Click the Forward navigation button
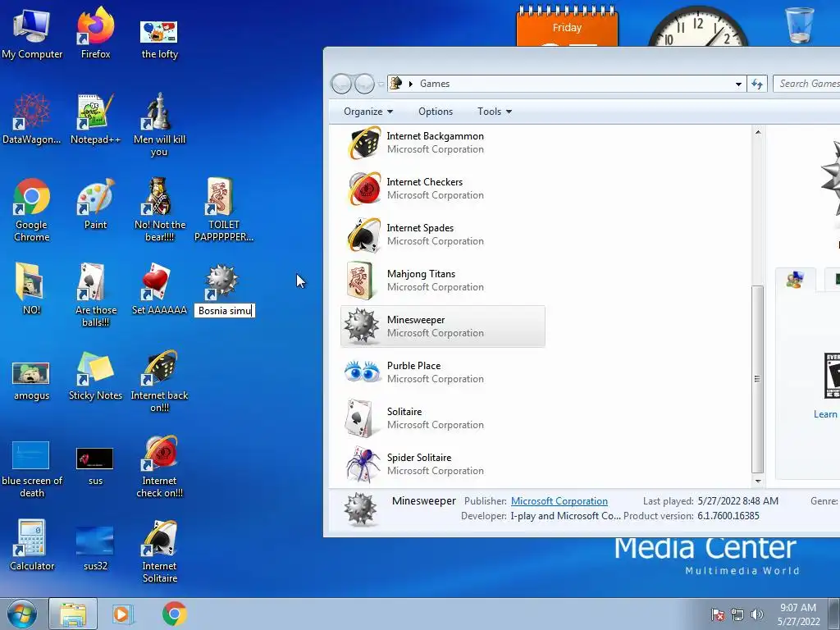Screen dimensions: 840x630 click(x=364, y=84)
